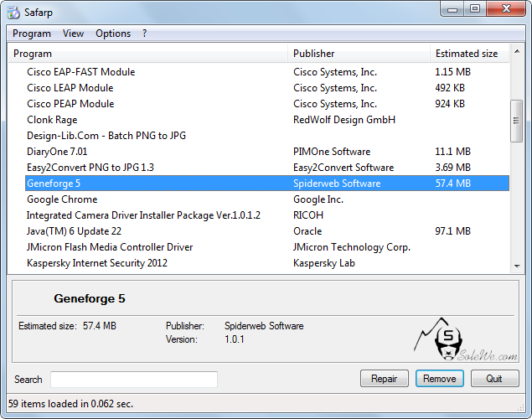Click the Remove button
The width and height of the screenshot is (532, 419).
tap(440, 378)
